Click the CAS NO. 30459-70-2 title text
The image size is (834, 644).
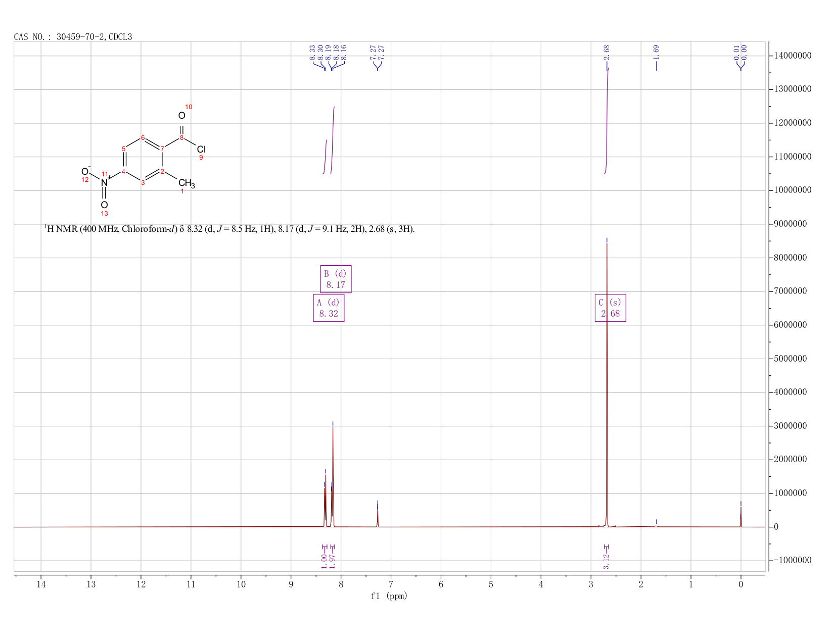point(73,37)
